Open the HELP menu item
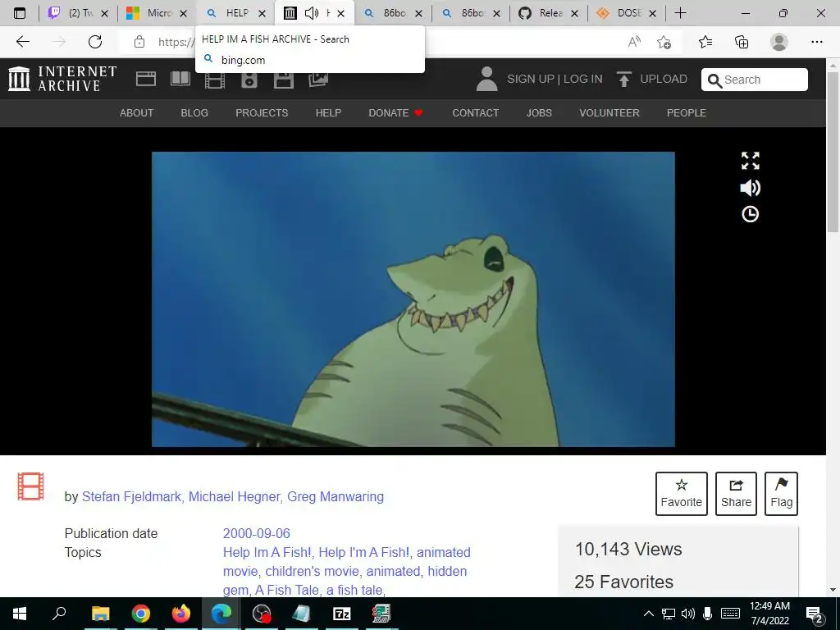The image size is (840, 630). point(328,113)
